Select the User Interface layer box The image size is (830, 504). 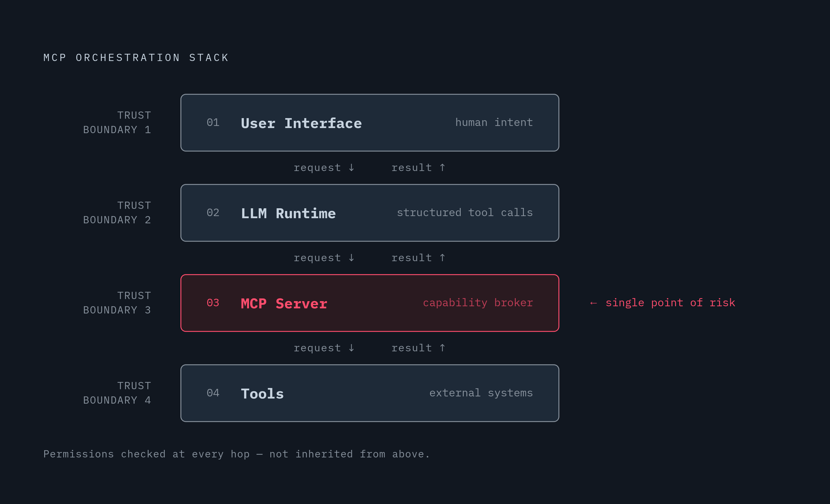[370, 123]
